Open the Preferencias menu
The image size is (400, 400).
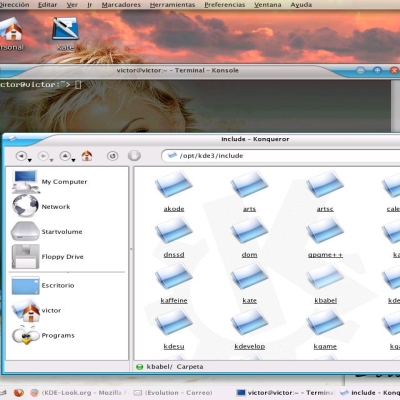click(225, 5)
